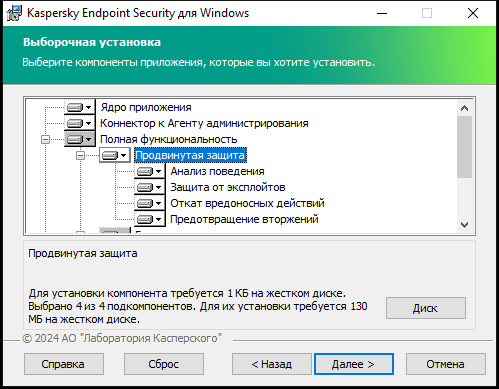Select Коннектор к Агенту администрирования item
Viewport: 499px width, 389px height.
coord(204,123)
